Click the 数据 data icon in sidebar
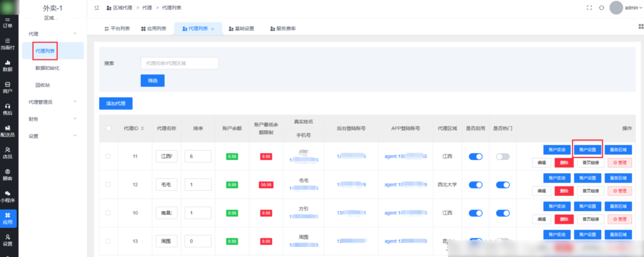Screen dimensions: 644x257 click(8, 66)
